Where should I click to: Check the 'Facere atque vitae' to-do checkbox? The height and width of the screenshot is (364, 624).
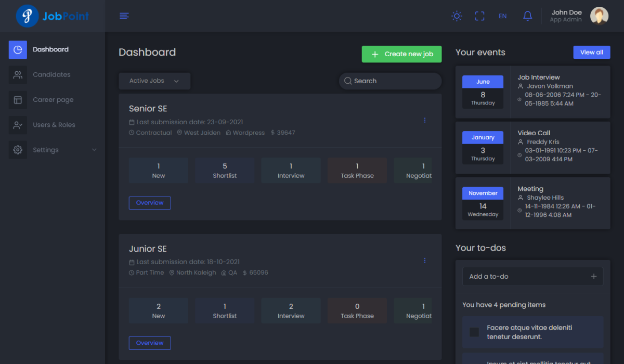(x=474, y=332)
